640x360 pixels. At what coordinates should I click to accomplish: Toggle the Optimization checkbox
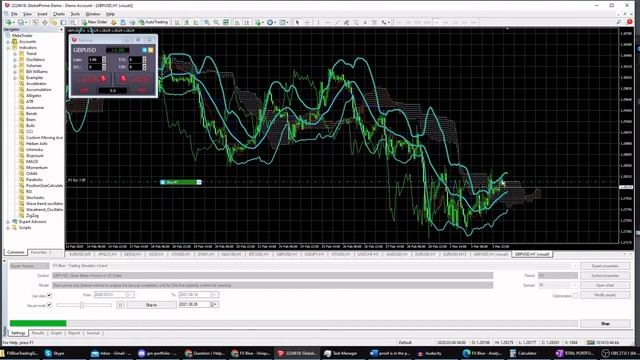(575, 296)
